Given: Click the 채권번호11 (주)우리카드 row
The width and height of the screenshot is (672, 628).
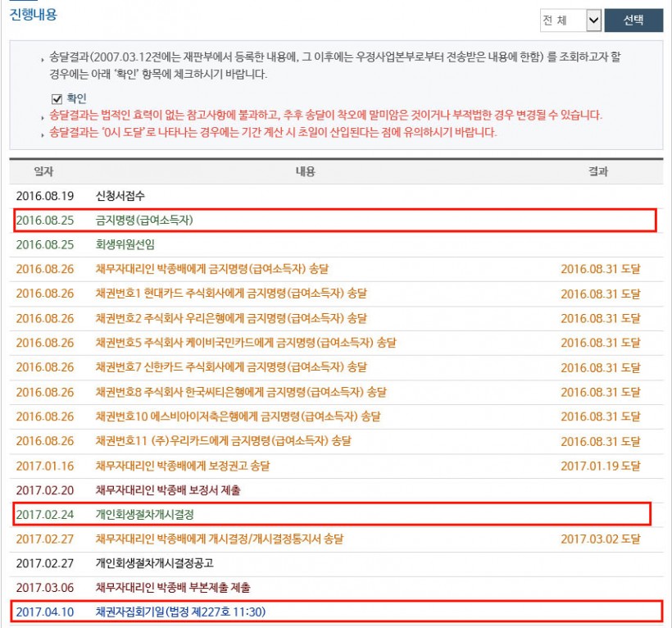Looking at the screenshot, I should point(336,441).
